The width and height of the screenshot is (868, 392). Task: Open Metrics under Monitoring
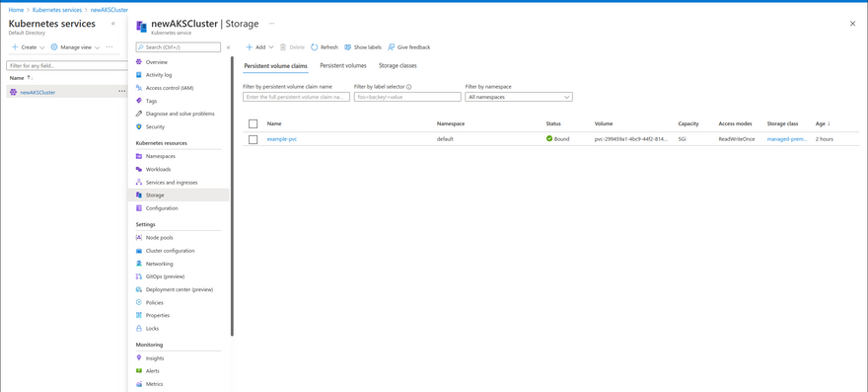154,384
